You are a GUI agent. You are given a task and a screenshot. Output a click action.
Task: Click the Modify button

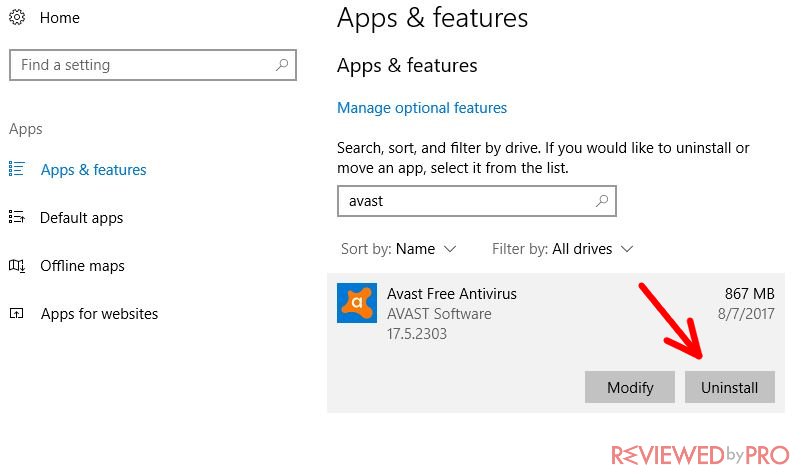pos(630,387)
